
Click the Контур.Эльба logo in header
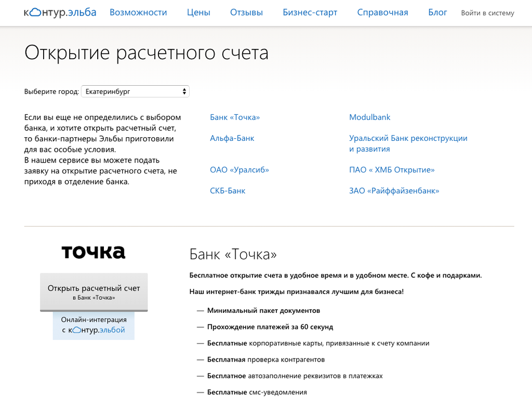[x=60, y=12]
